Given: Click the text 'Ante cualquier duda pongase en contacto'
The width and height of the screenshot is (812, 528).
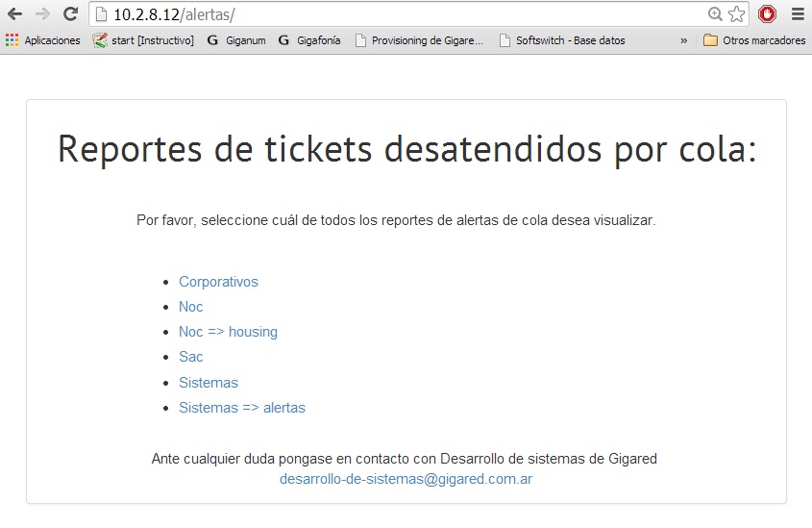Looking at the screenshot, I should tap(281, 459).
